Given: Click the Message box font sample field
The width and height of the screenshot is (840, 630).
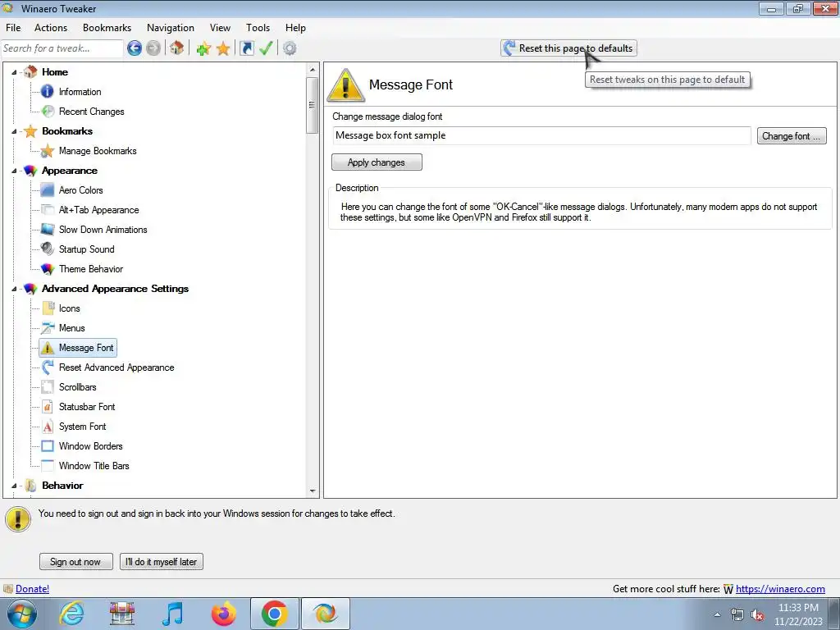Looking at the screenshot, I should (541, 135).
